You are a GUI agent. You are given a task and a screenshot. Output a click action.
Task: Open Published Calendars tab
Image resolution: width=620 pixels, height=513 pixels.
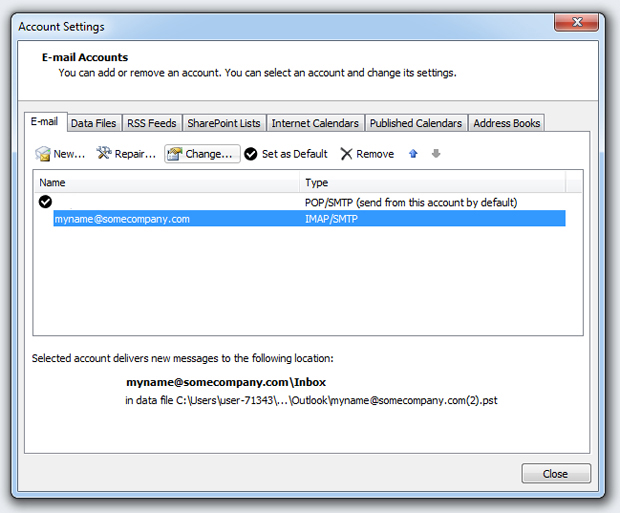415,123
